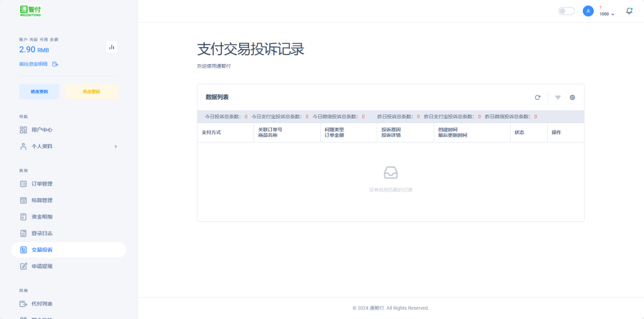Click the 问题类型 column header

tap(335, 129)
